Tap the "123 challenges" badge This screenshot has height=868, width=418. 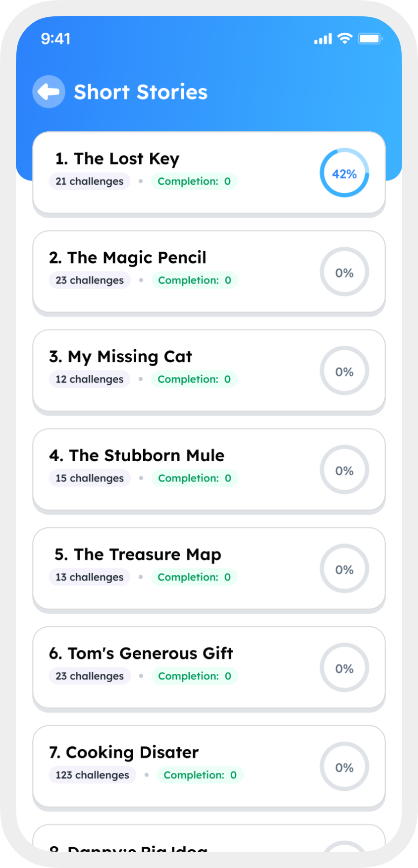(x=93, y=775)
